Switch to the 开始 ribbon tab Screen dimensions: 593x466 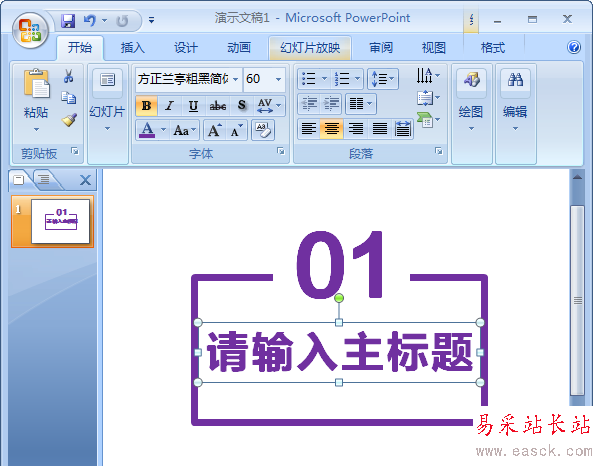(80, 48)
